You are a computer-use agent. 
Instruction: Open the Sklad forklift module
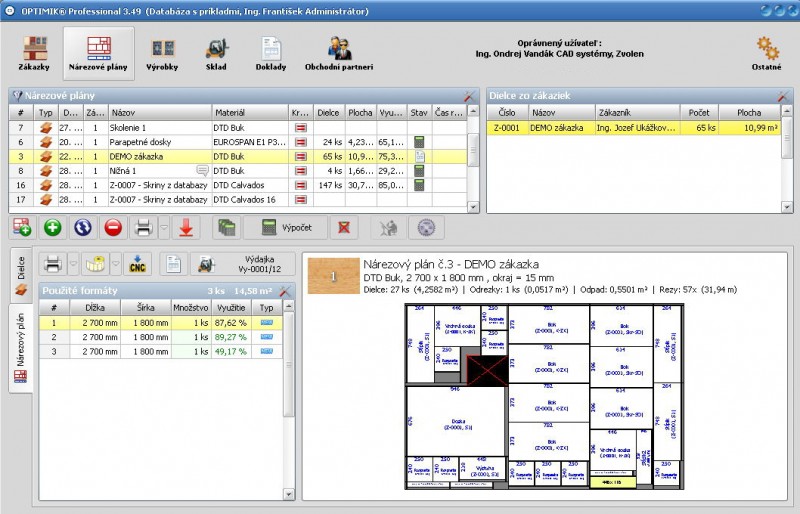click(x=216, y=54)
